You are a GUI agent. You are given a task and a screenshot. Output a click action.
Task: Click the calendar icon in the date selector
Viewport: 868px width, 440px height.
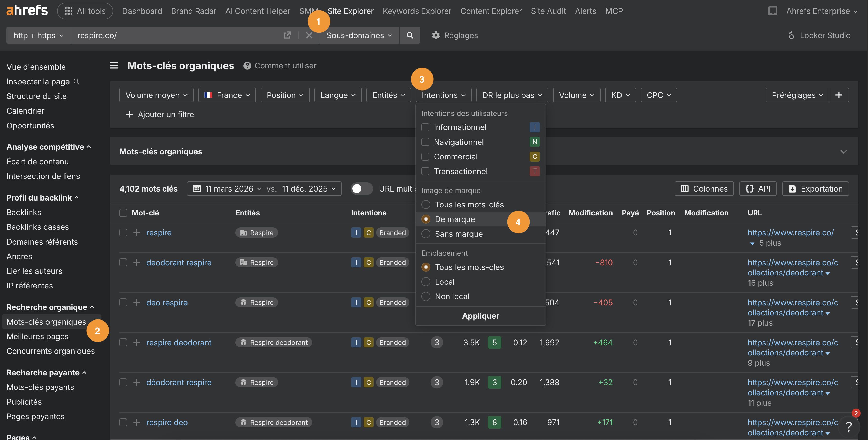197,189
